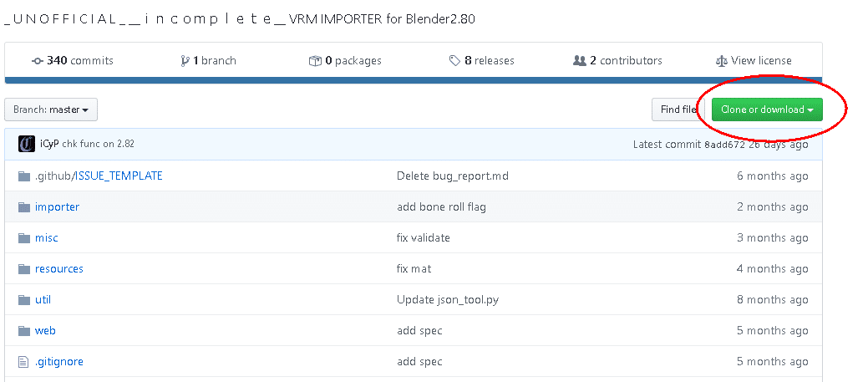
Task: Click the importer folder icon
Action: click(x=24, y=207)
